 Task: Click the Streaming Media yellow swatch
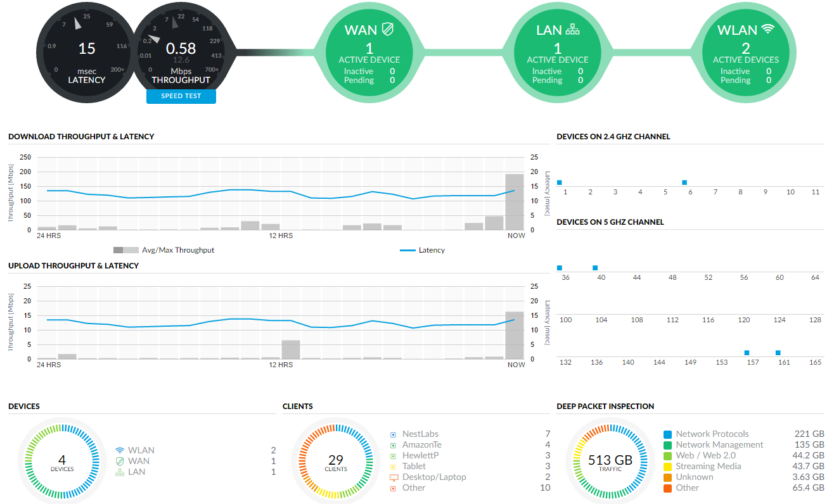click(667, 467)
